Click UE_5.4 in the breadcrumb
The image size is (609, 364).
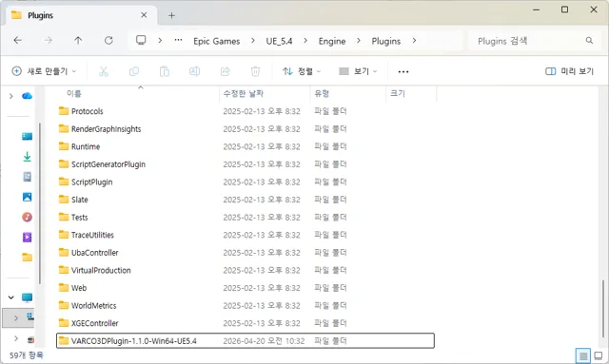click(279, 41)
